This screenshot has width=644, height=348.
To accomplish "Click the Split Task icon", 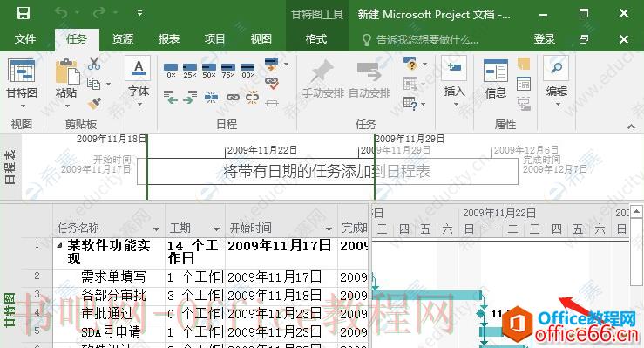I will (212, 98).
